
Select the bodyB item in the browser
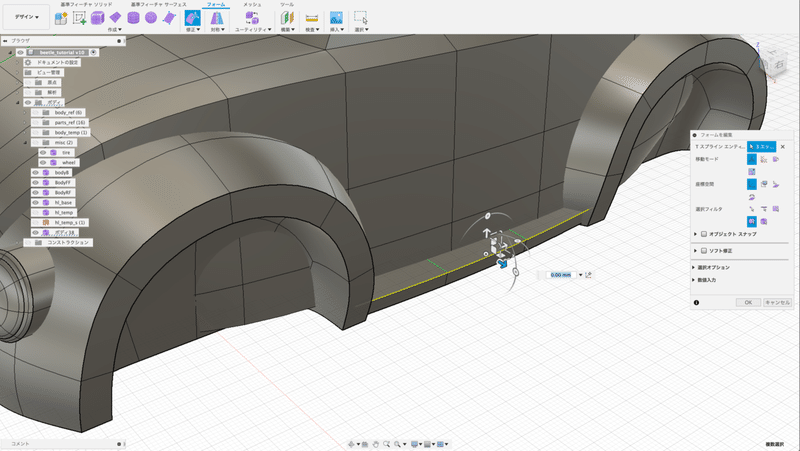[62, 172]
